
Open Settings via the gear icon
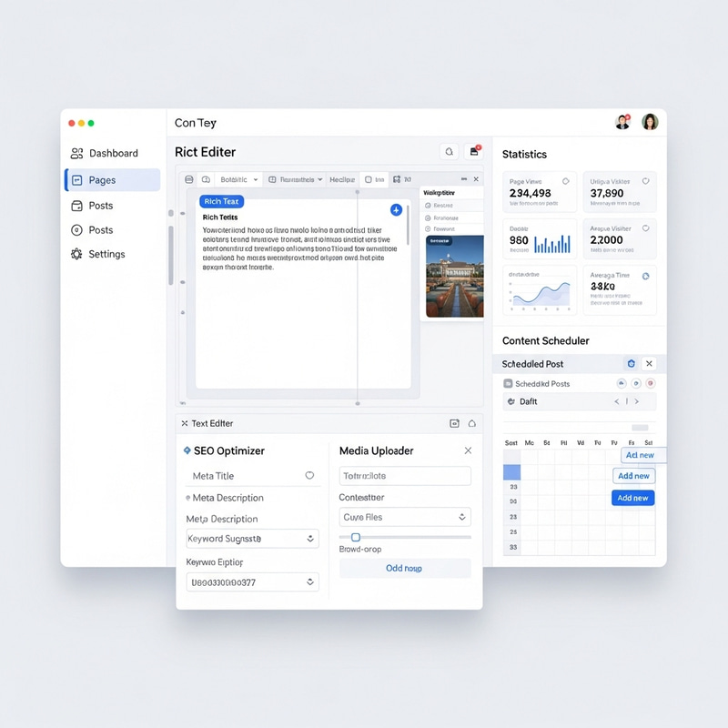pos(76,255)
